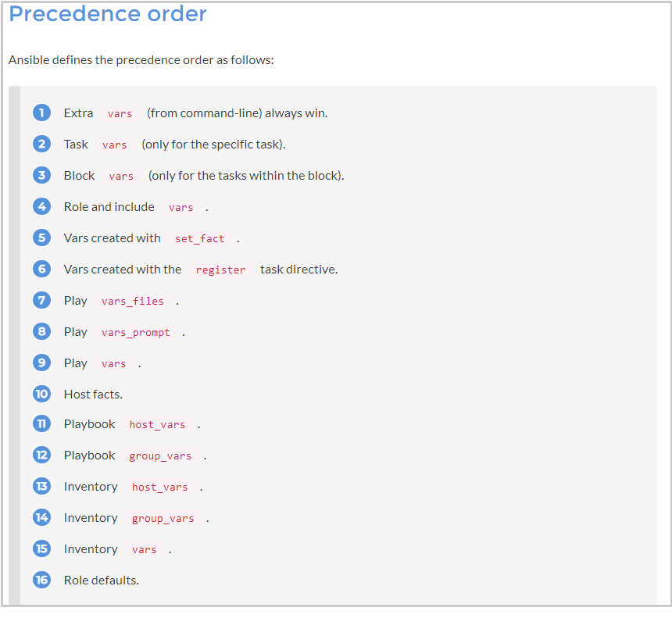Click the 'vars' code in row 9 Play
The height and width of the screenshot is (618, 672).
(113, 364)
